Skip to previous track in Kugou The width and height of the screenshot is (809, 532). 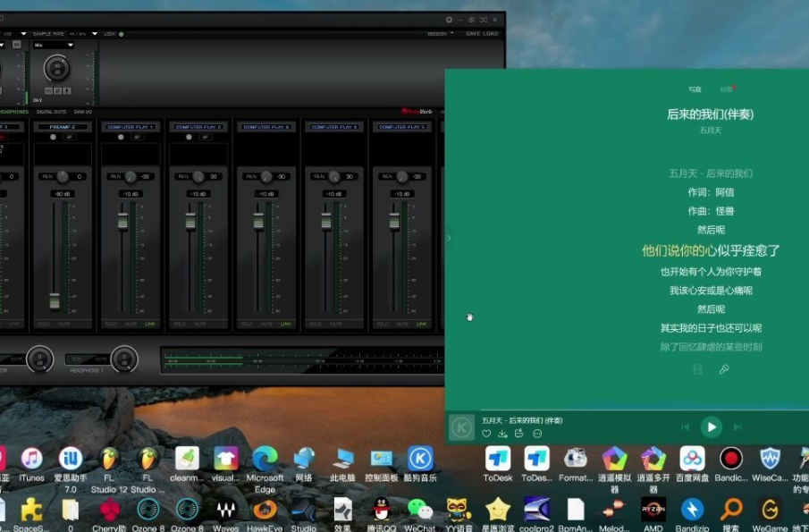tap(685, 426)
